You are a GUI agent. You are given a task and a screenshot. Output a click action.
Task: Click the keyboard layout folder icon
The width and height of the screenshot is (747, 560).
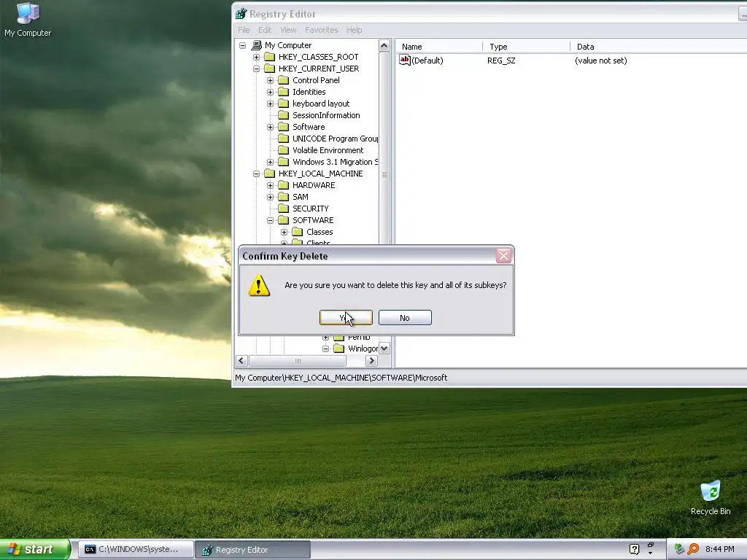pos(284,104)
